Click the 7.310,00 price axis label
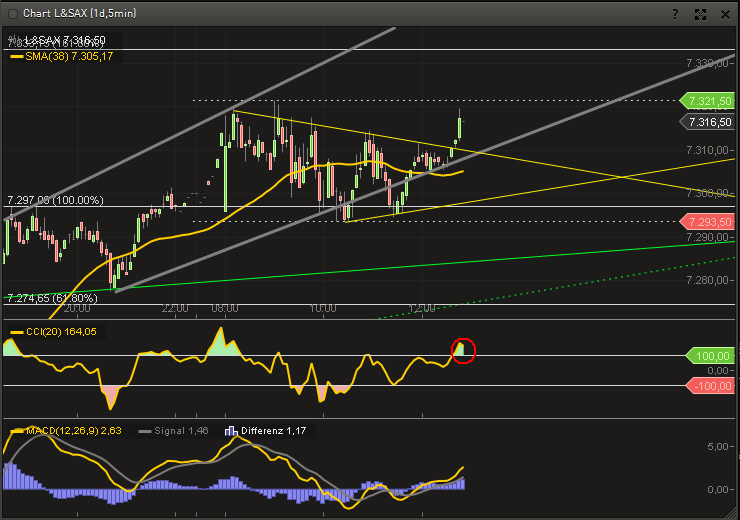 pyautogui.click(x=707, y=151)
